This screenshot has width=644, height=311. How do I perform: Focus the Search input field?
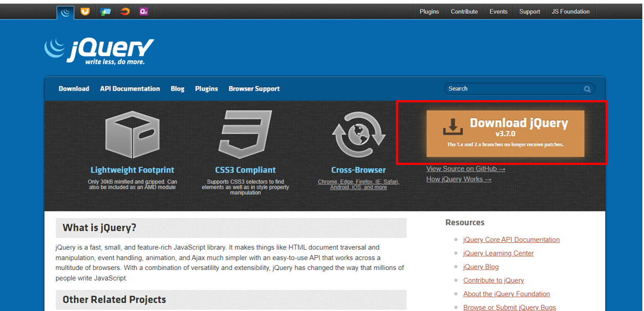coord(513,89)
